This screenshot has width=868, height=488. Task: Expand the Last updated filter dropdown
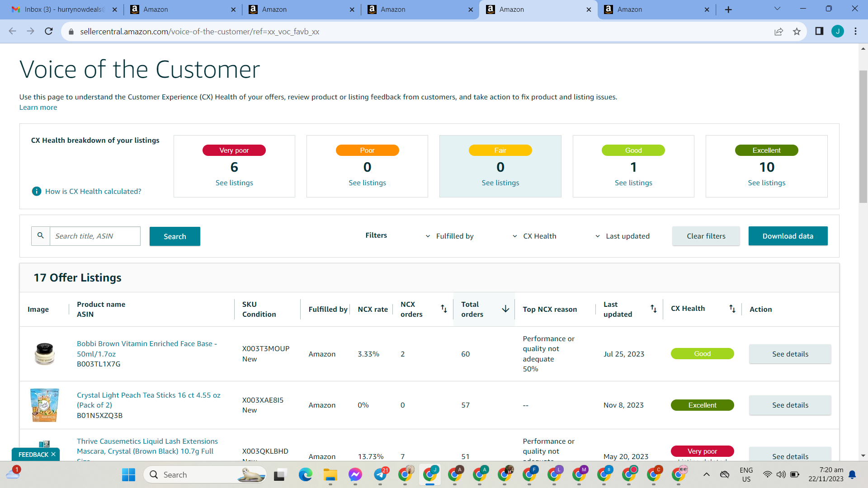pyautogui.click(x=622, y=236)
